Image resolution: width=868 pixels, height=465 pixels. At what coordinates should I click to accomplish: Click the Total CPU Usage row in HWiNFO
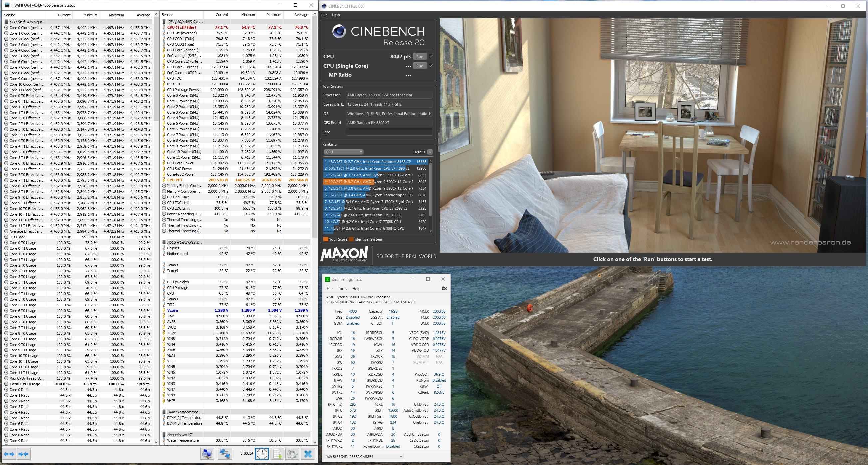(78, 384)
